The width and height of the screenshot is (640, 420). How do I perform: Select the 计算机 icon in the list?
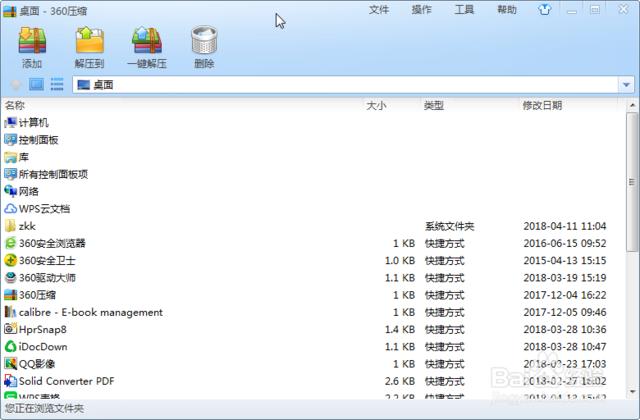click(10, 122)
